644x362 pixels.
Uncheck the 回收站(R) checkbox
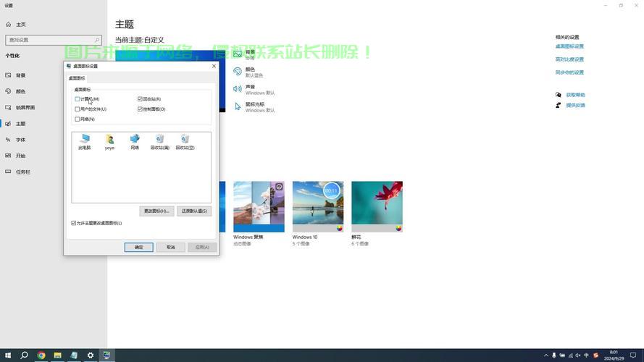point(140,99)
